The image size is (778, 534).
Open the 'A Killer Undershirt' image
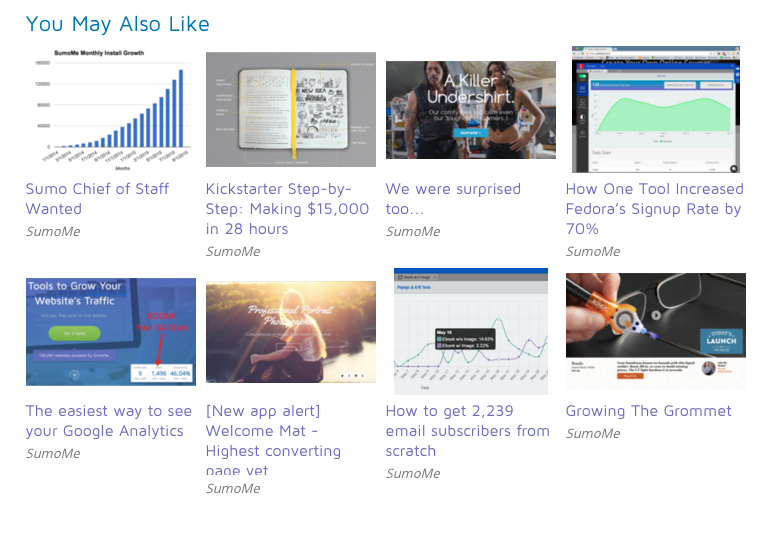(x=471, y=110)
